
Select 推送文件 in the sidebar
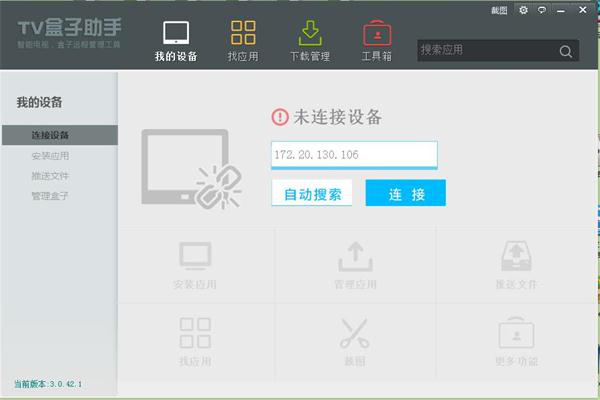click(50, 175)
